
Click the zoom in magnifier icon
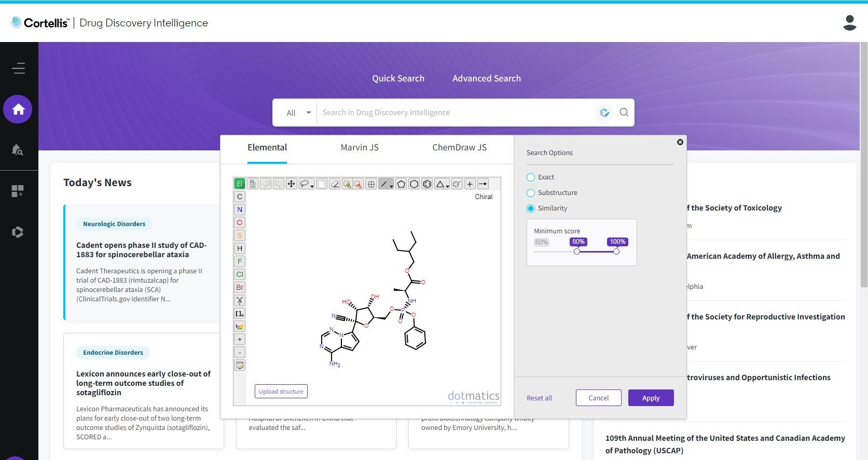(347, 184)
